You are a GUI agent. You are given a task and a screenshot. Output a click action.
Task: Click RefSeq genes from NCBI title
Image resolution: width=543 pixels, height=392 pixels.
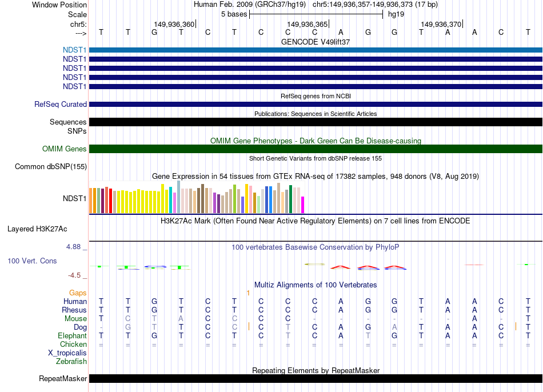[316, 96]
